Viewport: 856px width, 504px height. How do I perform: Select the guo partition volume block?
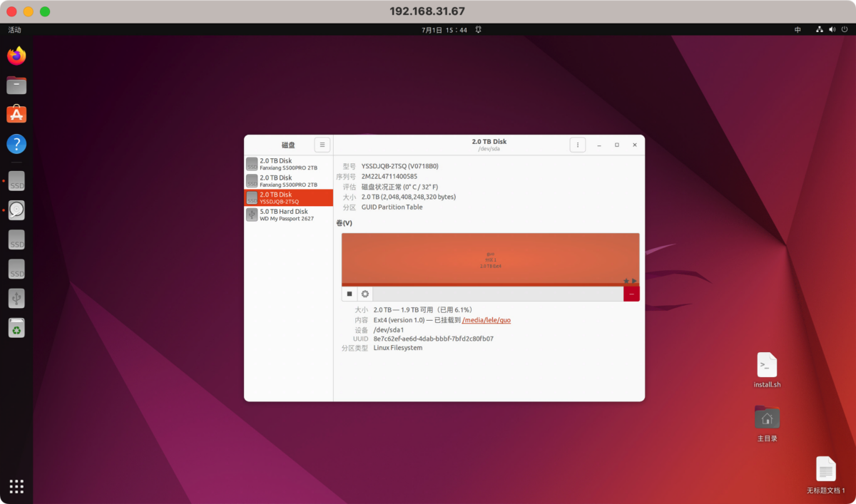pyautogui.click(x=490, y=259)
